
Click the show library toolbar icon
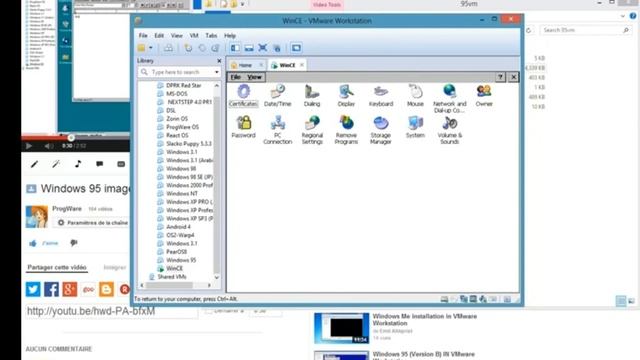235,48
